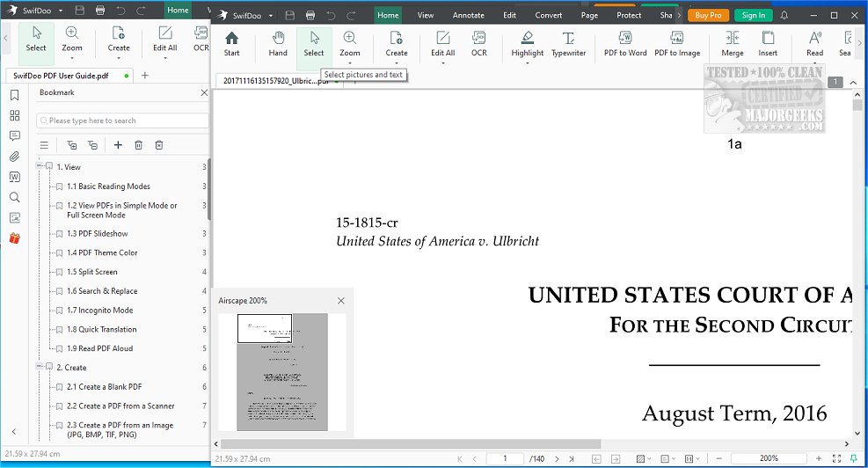Open Edit All dropdown in front window
Image resolution: width=868 pixels, height=468 pixels.
[443, 63]
